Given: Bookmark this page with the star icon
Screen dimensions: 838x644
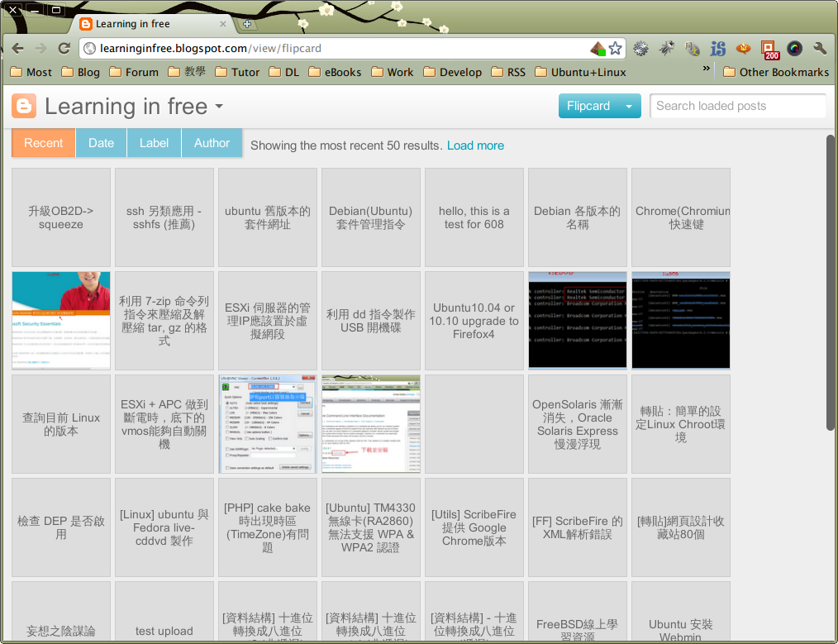Looking at the screenshot, I should [x=616, y=49].
